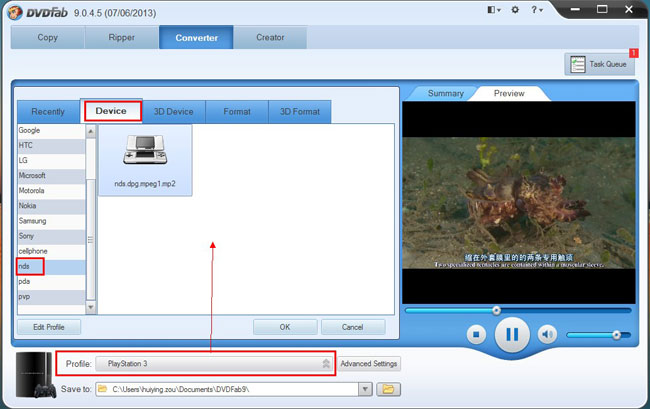Pause the preview video
650x409 pixels.
pos(511,334)
